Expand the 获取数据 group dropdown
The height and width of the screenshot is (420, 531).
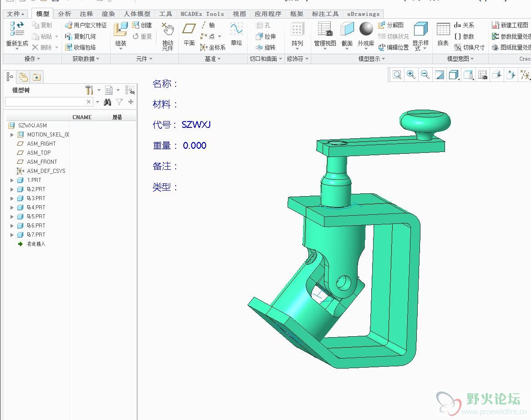(x=86, y=59)
